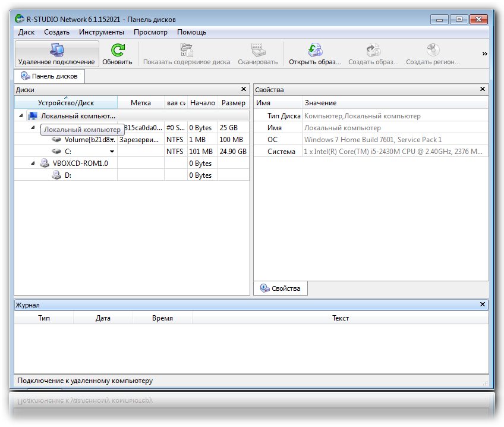
Task: Open the dropdown arrow next to C:
Action: coord(112,152)
